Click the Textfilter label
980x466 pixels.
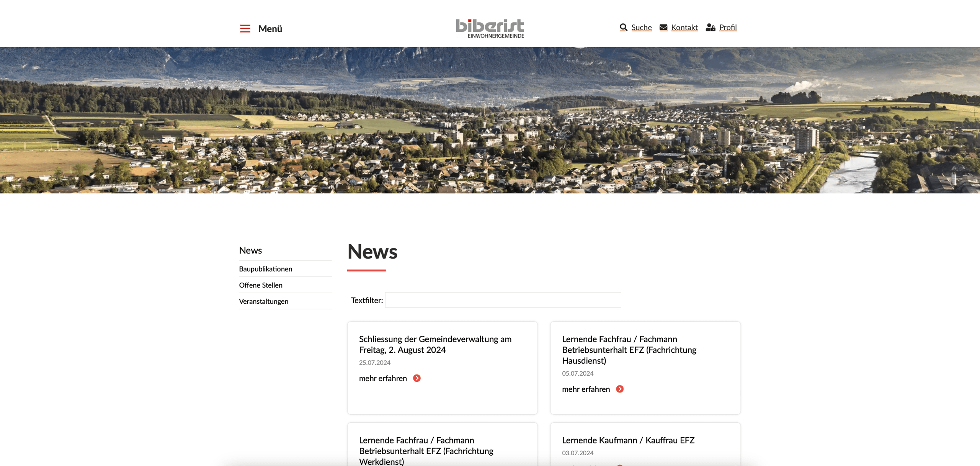click(x=366, y=300)
